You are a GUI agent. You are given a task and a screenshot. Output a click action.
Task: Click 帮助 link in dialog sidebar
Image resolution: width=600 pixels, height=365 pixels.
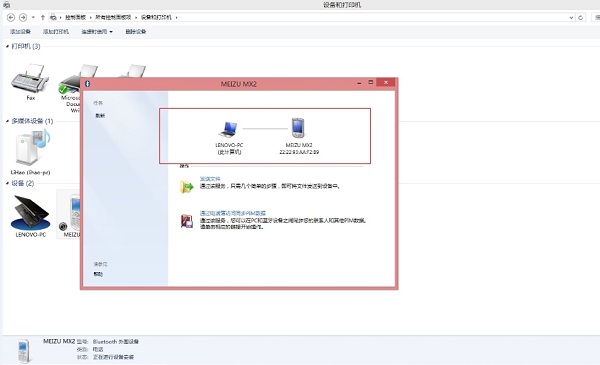[x=98, y=274]
